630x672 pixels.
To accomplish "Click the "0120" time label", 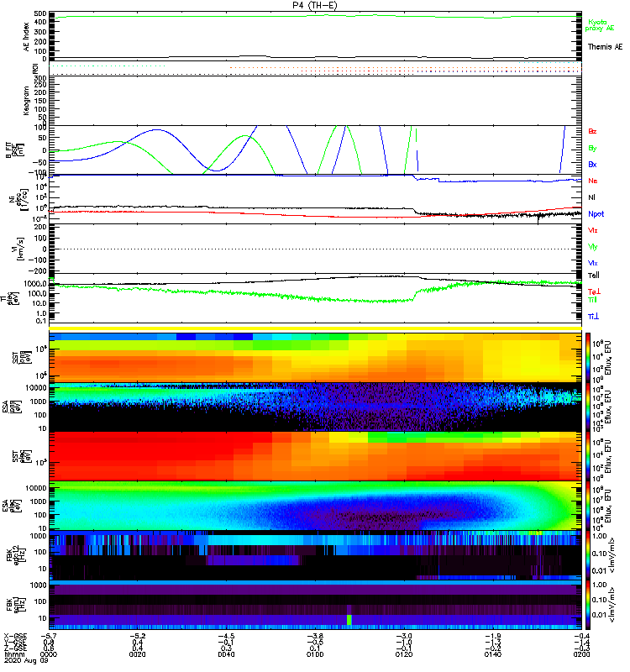I will tap(404, 654).
